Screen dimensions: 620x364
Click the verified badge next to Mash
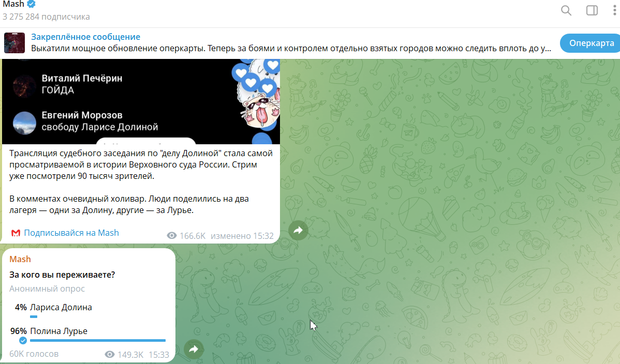pos(32,5)
